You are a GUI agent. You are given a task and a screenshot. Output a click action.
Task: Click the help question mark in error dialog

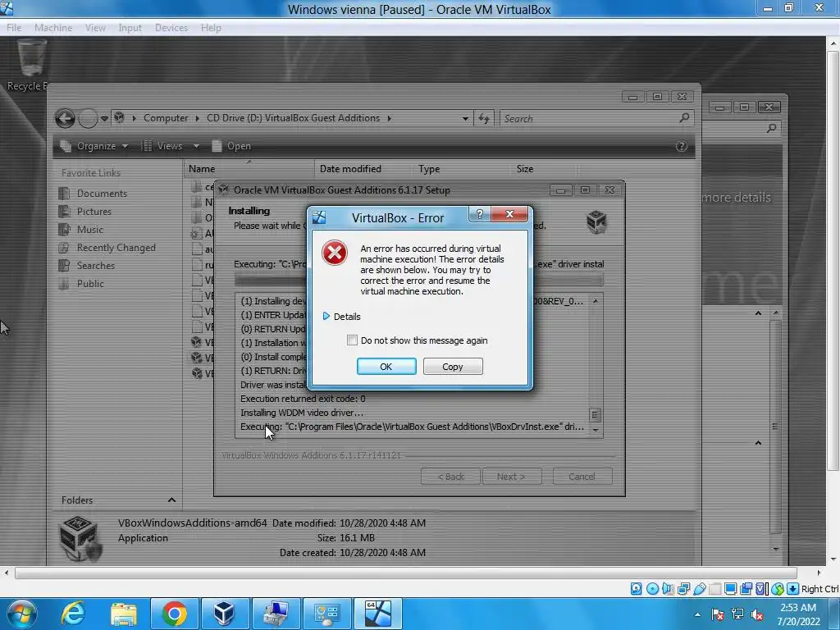(x=479, y=214)
